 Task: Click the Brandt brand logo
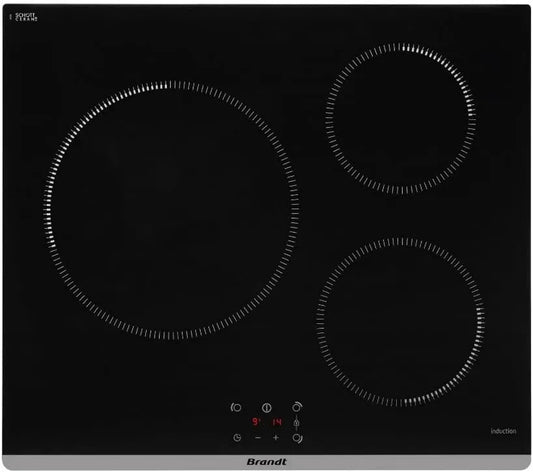tap(266, 462)
